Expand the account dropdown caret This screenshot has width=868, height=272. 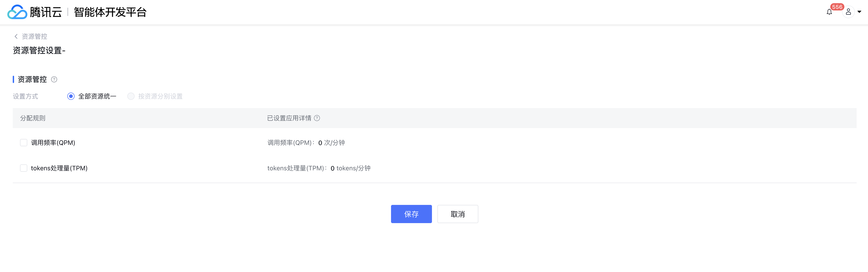pos(859,12)
